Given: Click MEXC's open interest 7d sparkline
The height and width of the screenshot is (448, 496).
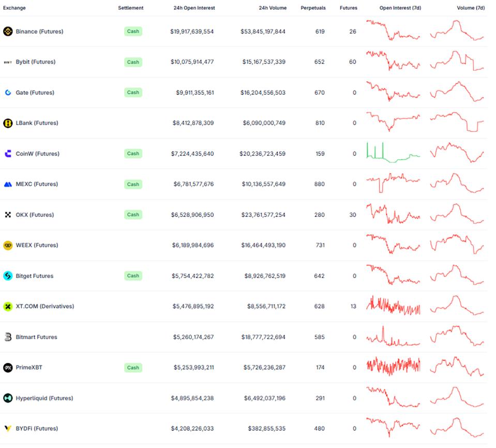Looking at the screenshot, I should [393, 183].
